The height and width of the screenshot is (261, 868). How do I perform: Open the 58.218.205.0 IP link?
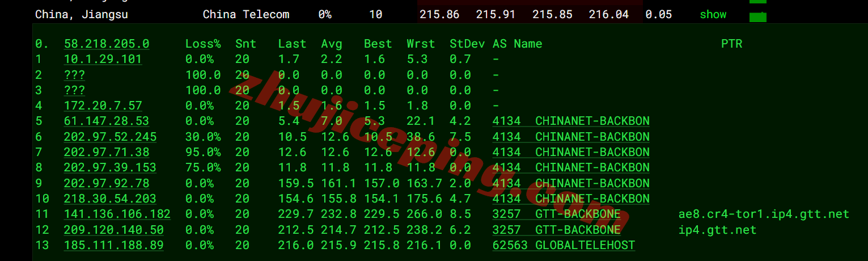click(107, 44)
